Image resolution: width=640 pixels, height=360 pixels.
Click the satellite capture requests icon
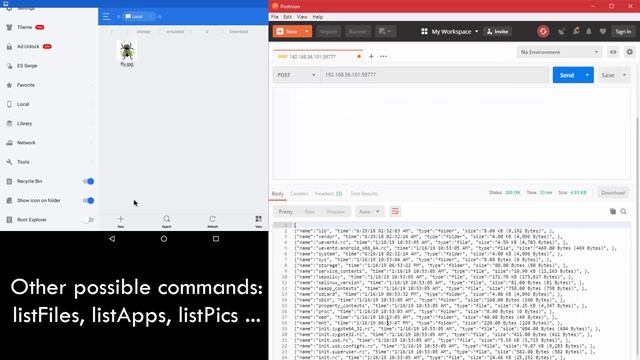pos(562,31)
